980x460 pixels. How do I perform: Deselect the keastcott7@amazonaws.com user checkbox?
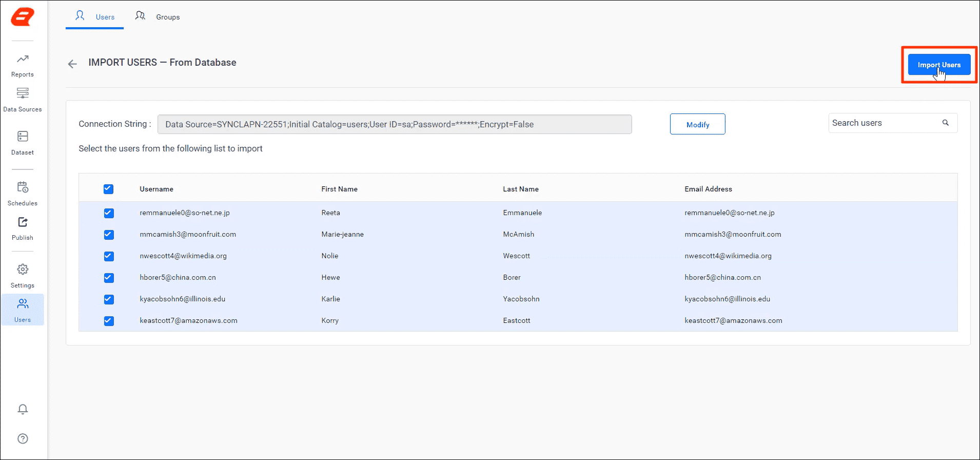pyautogui.click(x=109, y=321)
